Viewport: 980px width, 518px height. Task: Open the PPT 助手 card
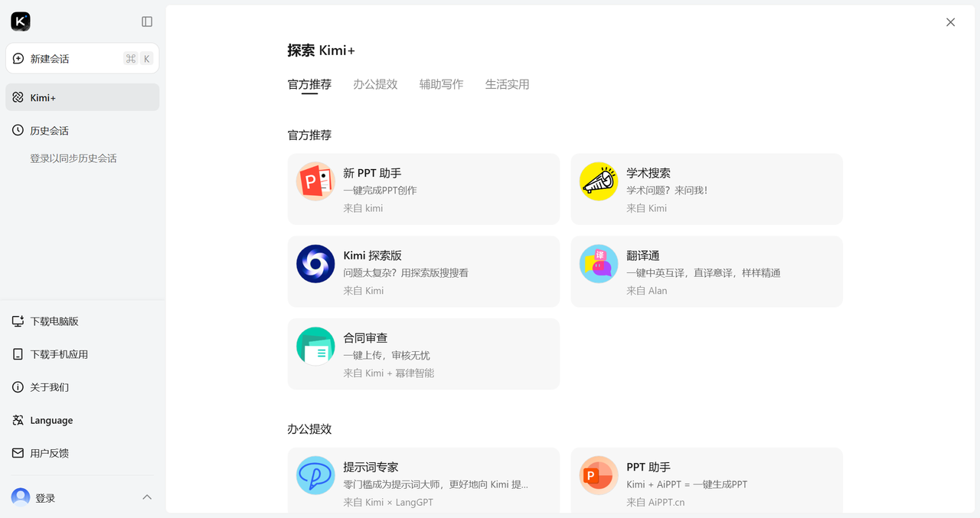point(707,481)
